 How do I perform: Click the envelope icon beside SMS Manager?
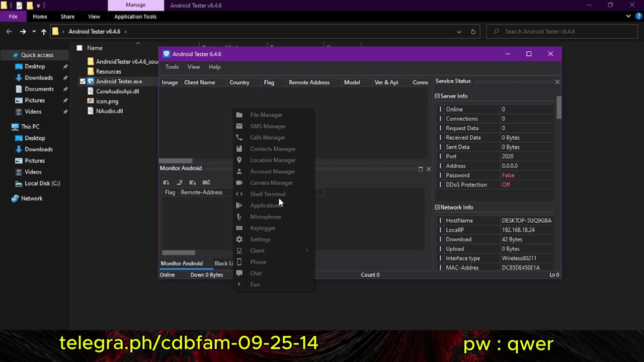coord(239,126)
